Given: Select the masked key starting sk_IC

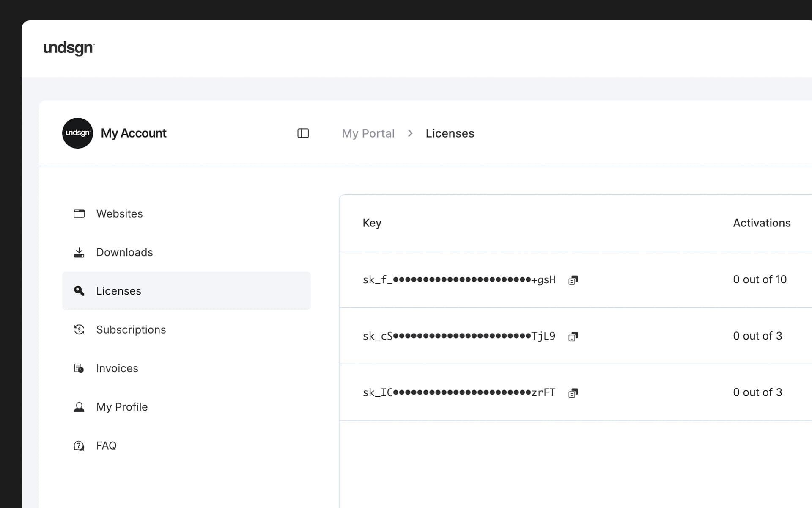Looking at the screenshot, I should [x=459, y=392].
